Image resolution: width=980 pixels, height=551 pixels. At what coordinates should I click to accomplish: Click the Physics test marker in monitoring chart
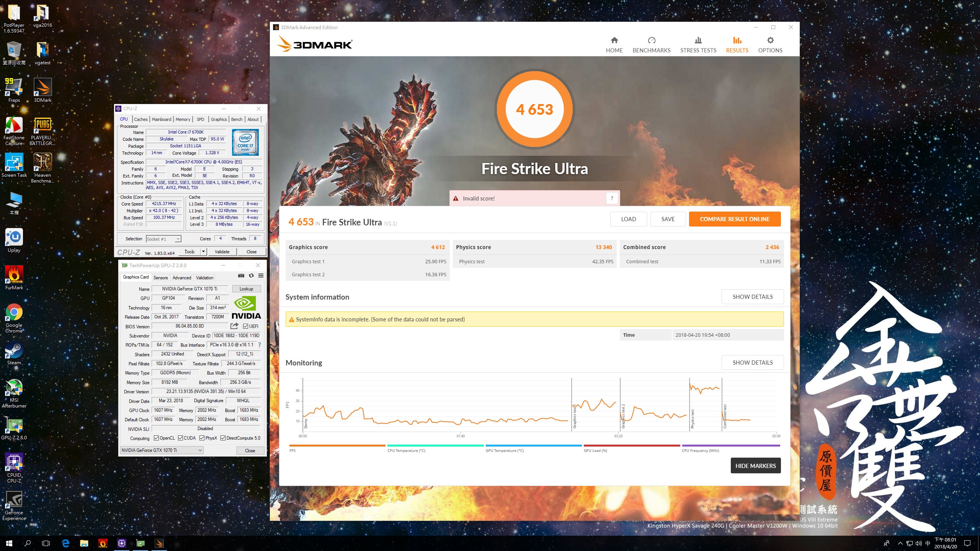(692, 419)
